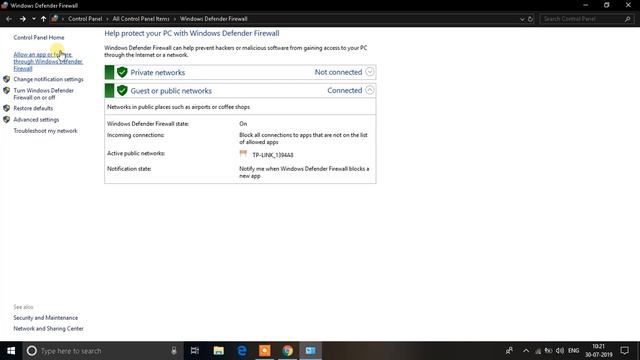Click the Notification state label
The height and width of the screenshot is (360, 640).
[129, 169]
